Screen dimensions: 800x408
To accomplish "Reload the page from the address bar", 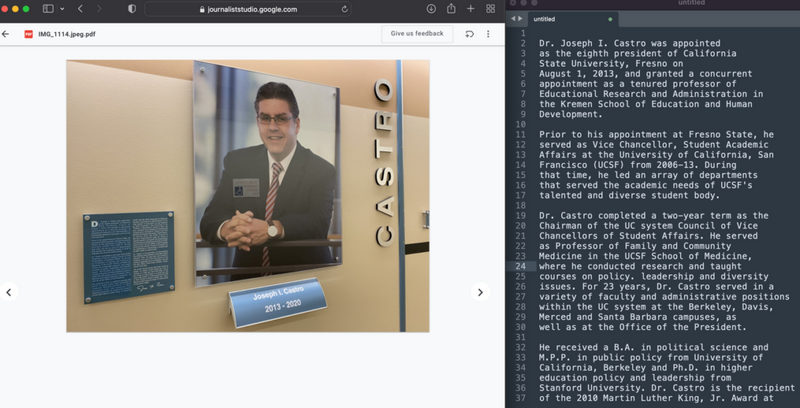I will click(x=344, y=9).
